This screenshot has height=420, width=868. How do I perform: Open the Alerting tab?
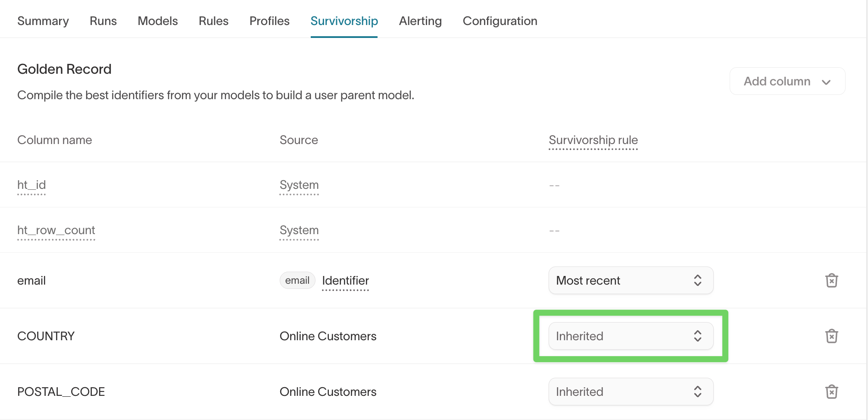(420, 21)
